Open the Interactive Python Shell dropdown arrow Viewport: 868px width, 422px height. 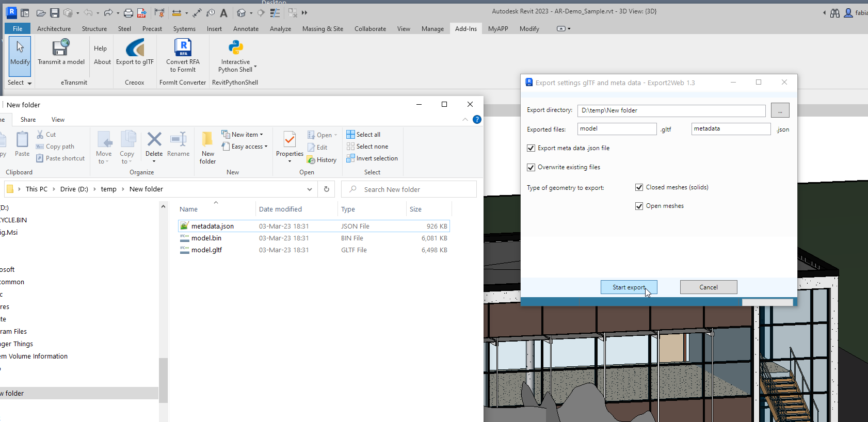click(255, 68)
